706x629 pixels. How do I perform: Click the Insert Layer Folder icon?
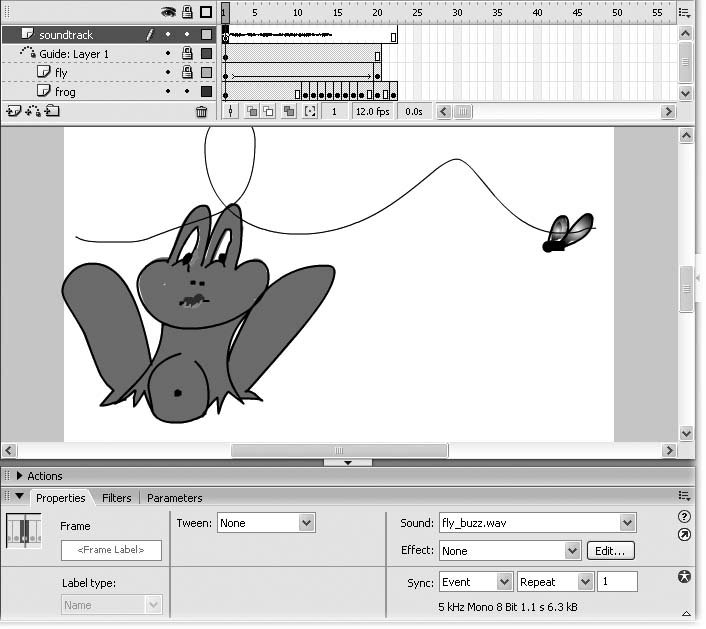pyautogui.click(x=52, y=112)
